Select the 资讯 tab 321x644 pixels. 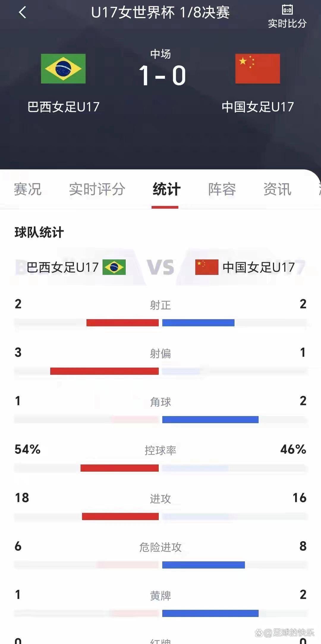(277, 189)
